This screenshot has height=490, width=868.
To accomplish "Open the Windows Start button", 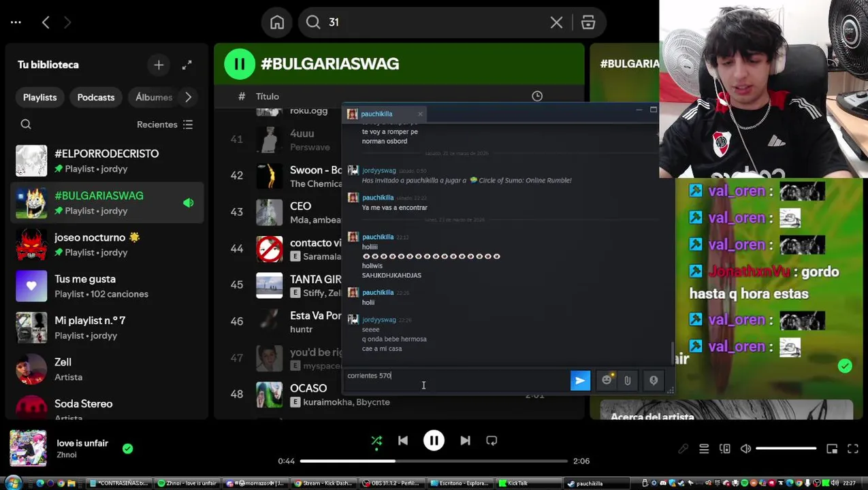I will point(14,483).
